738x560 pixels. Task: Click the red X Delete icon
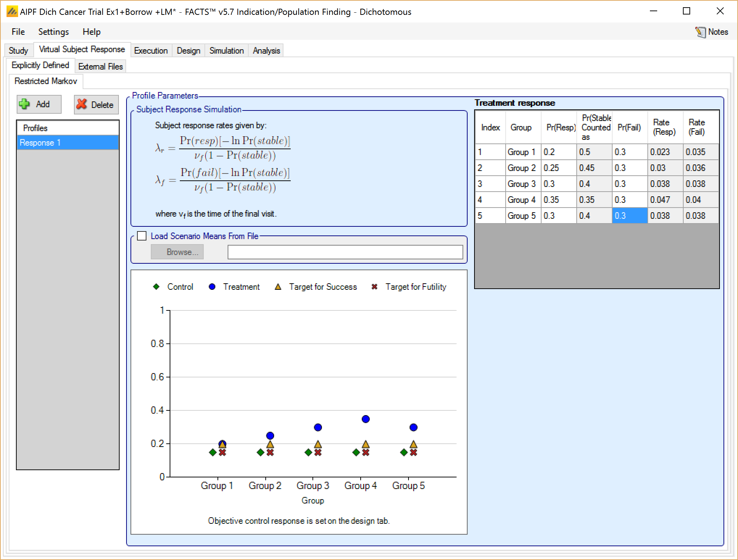click(x=82, y=104)
